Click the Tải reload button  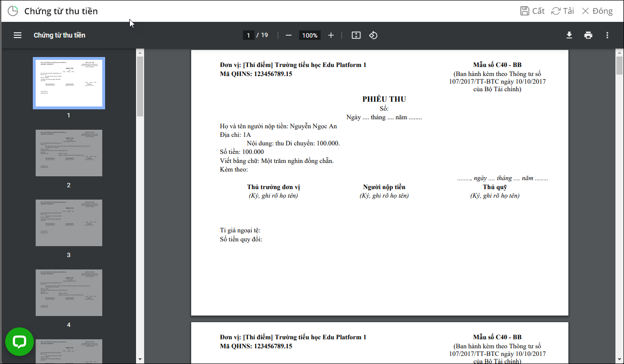563,11
